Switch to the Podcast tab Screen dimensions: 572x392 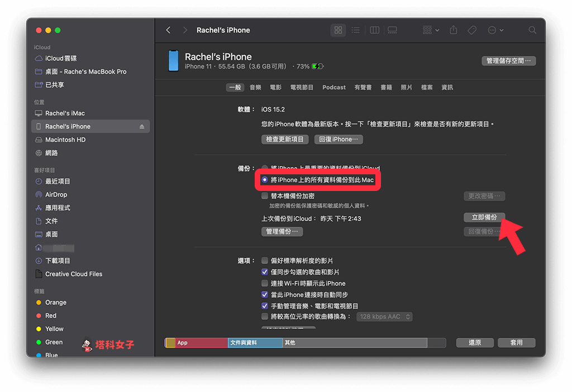tap(334, 87)
